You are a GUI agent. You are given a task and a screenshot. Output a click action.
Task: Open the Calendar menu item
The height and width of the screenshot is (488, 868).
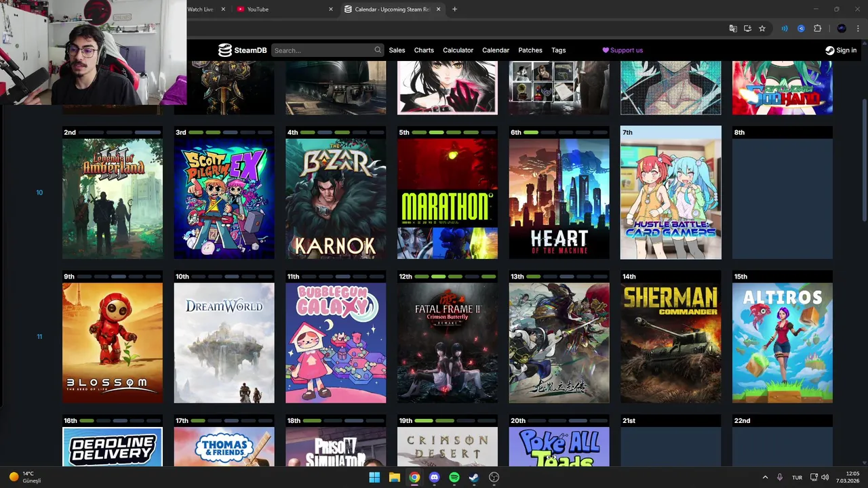tap(496, 50)
